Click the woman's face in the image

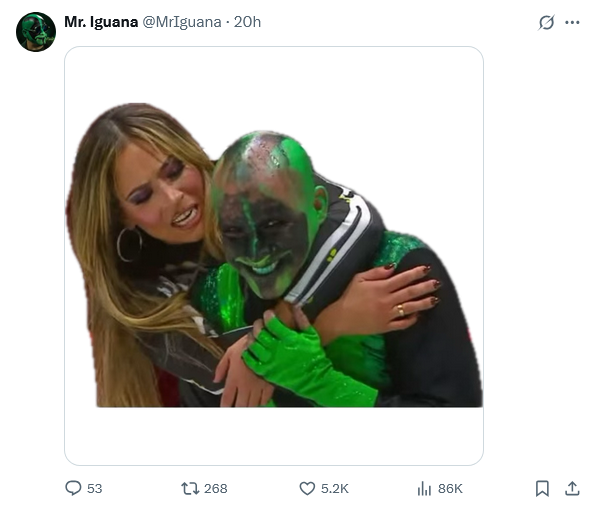[x=164, y=195]
